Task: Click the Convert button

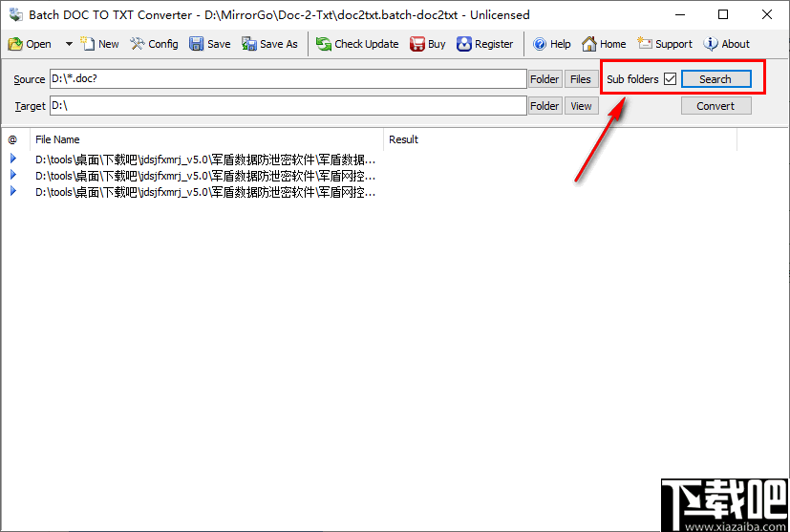Action: [715, 106]
